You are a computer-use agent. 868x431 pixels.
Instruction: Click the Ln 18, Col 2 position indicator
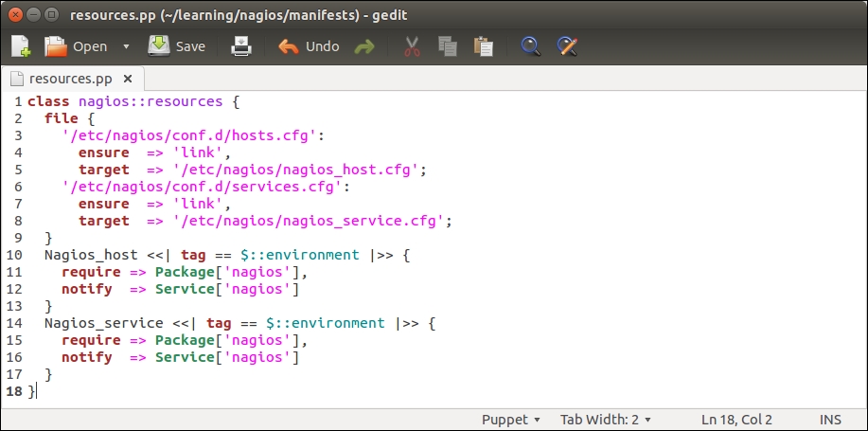tap(737, 419)
